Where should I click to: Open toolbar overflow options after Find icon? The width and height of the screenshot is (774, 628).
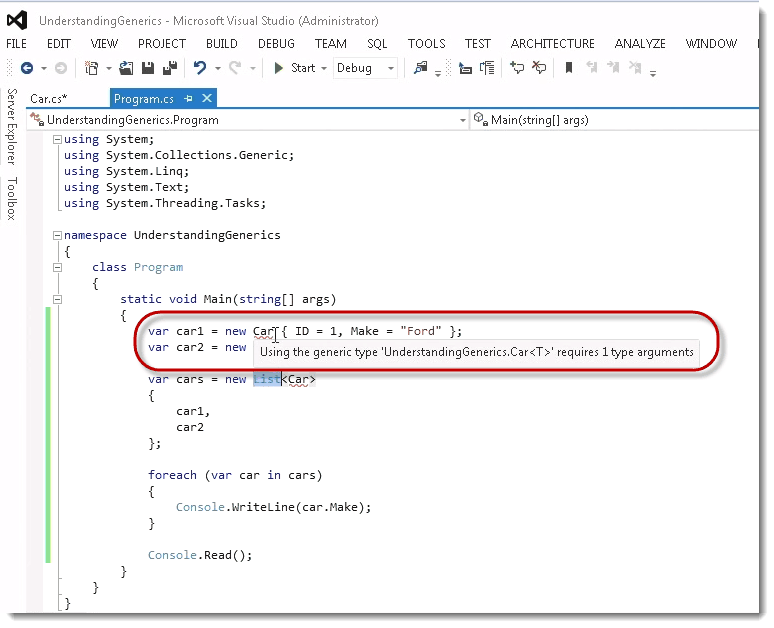click(438, 74)
